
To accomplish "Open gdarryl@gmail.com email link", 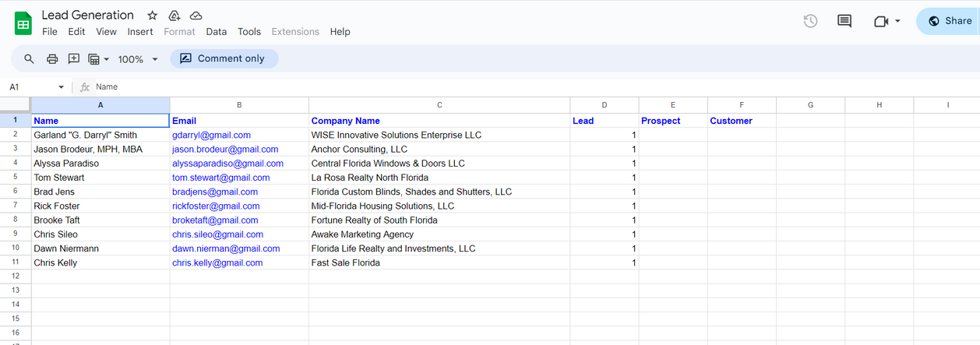I will [211, 135].
